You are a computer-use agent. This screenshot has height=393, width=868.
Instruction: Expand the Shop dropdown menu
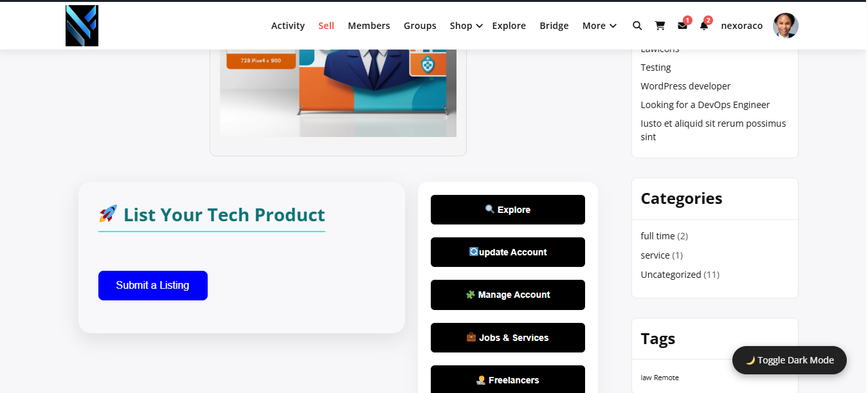pyautogui.click(x=466, y=26)
